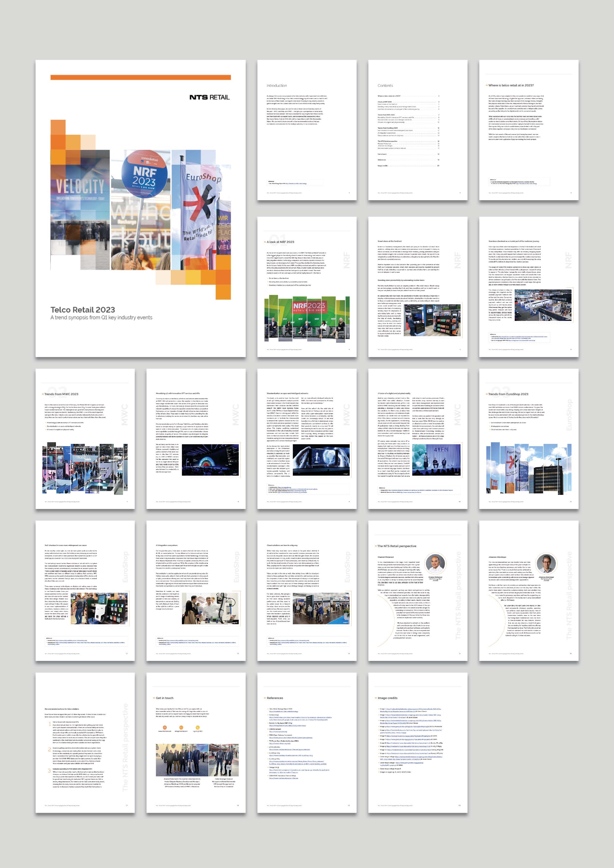
Task: Click 'A look at NRF 2023' contents entry
Action: click(x=385, y=102)
